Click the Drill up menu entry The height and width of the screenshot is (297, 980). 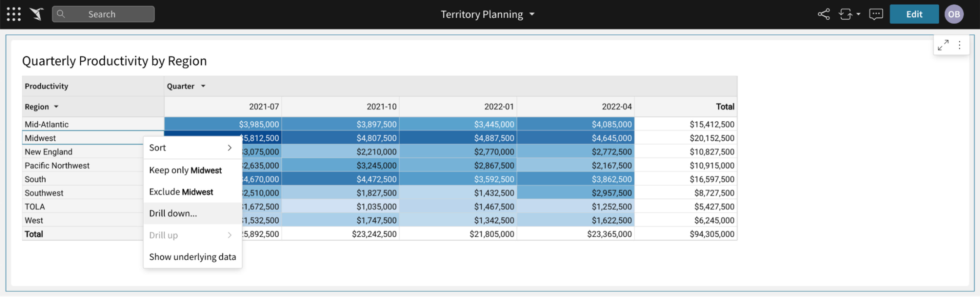click(192, 235)
